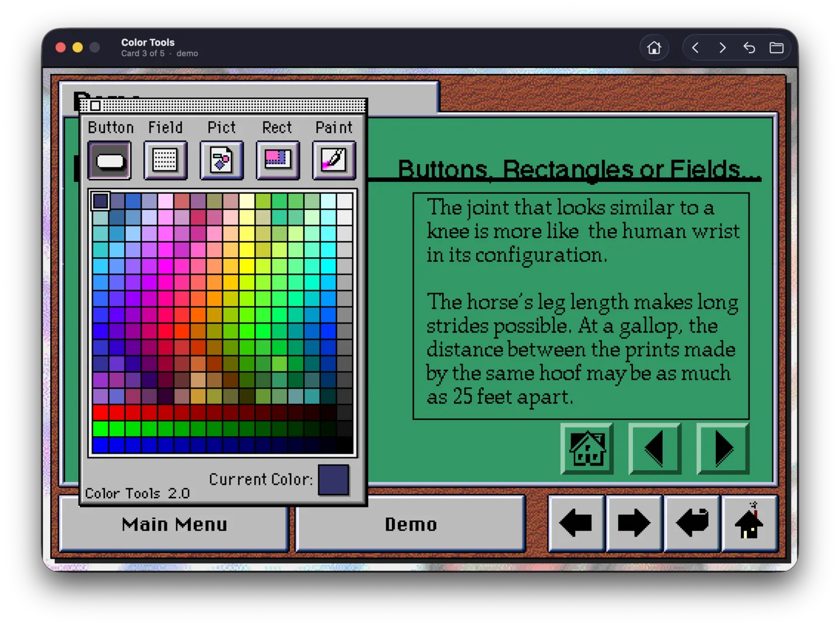This screenshot has height=627, width=840.
Task: Go to next card with bottom right arrow
Action: pos(633,523)
